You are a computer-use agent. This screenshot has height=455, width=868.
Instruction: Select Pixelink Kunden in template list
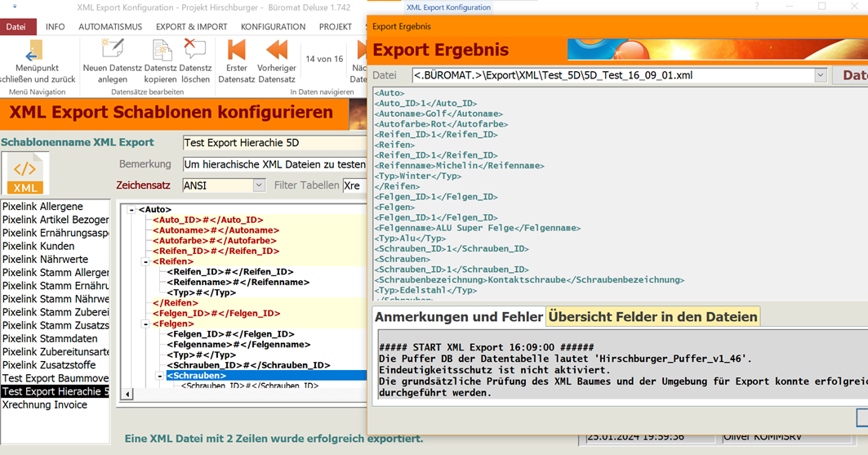38,246
